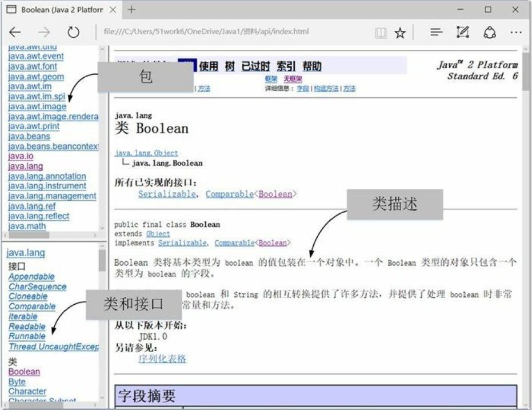Open java.lang.ref package
The width and height of the screenshot is (532, 410).
click(x=32, y=206)
